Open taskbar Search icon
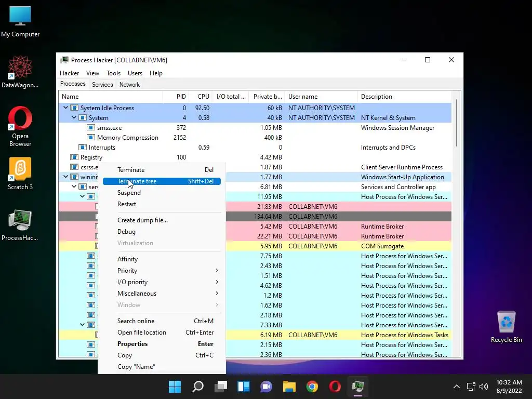This screenshot has height=399, width=532. click(198, 387)
